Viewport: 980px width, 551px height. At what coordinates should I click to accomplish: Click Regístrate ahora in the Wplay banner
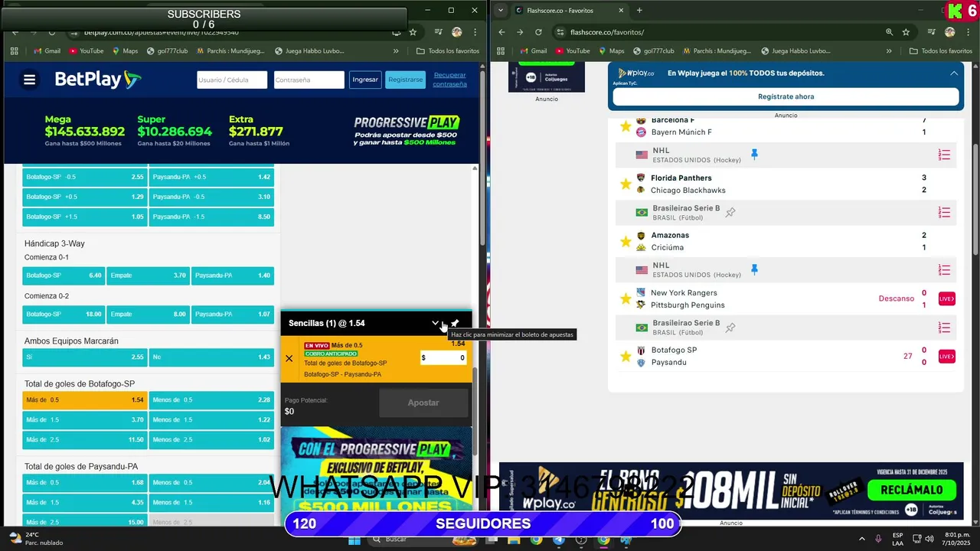(786, 96)
